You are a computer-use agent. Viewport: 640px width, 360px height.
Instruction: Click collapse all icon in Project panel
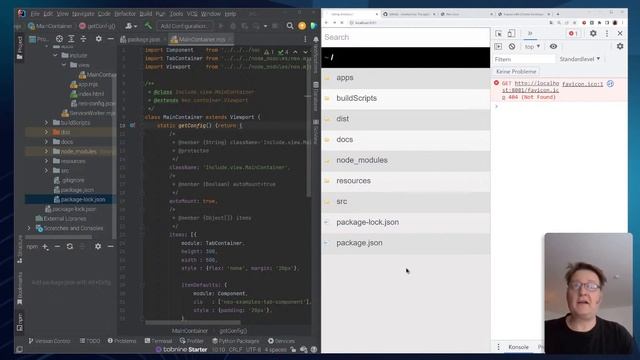(84, 39)
